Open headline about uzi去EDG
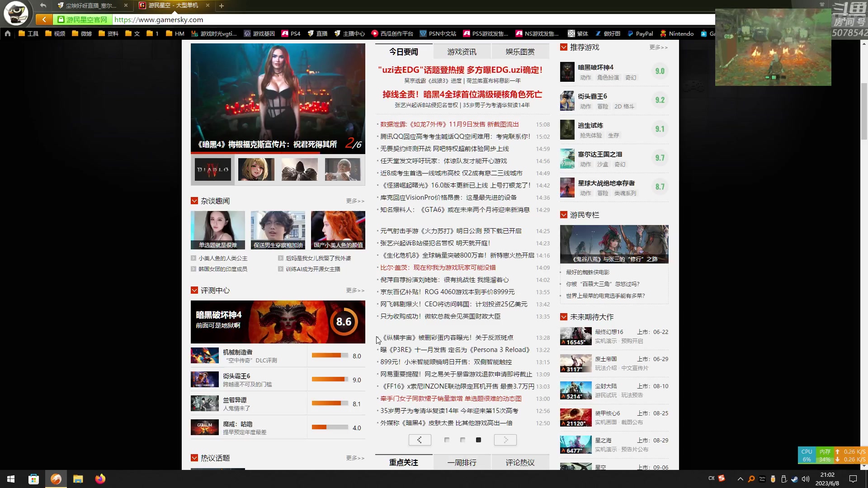The height and width of the screenshot is (488, 868). click(x=460, y=70)
